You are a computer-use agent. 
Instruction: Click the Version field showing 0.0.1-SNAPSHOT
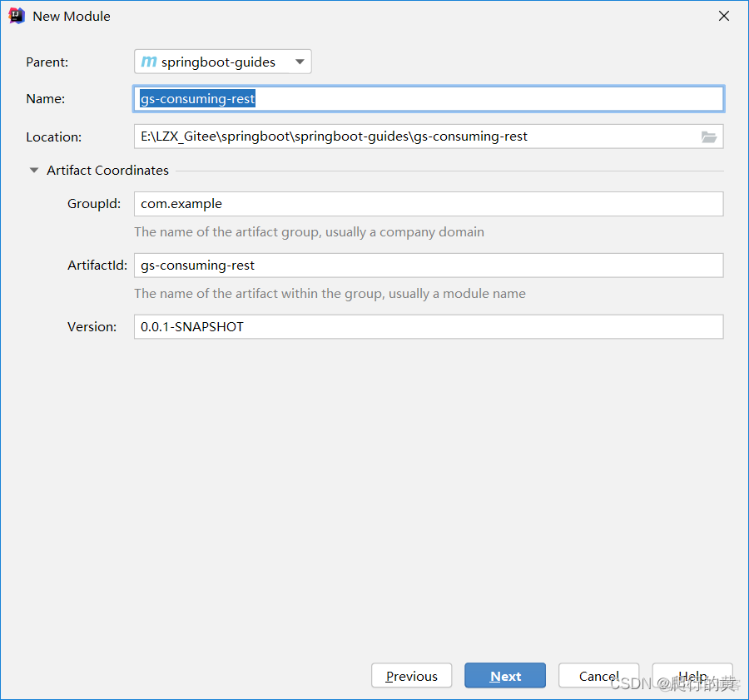click(x=428, y=326)
